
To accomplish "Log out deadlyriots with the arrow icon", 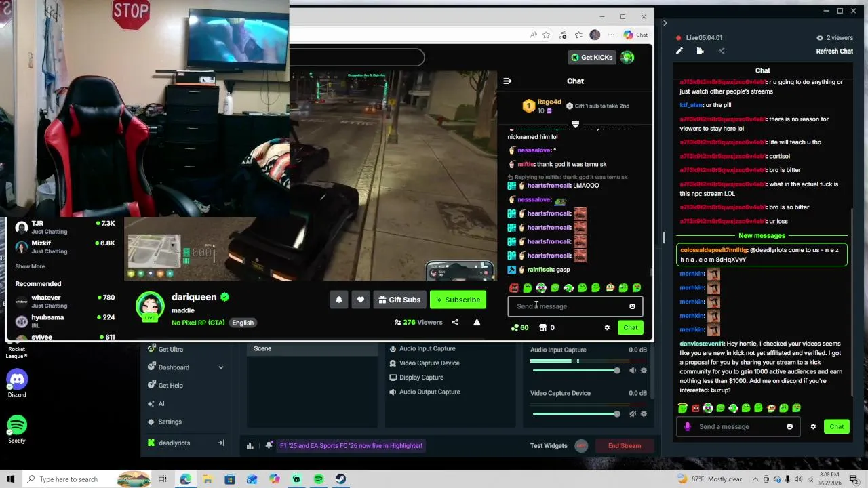I will click(220, 443).
